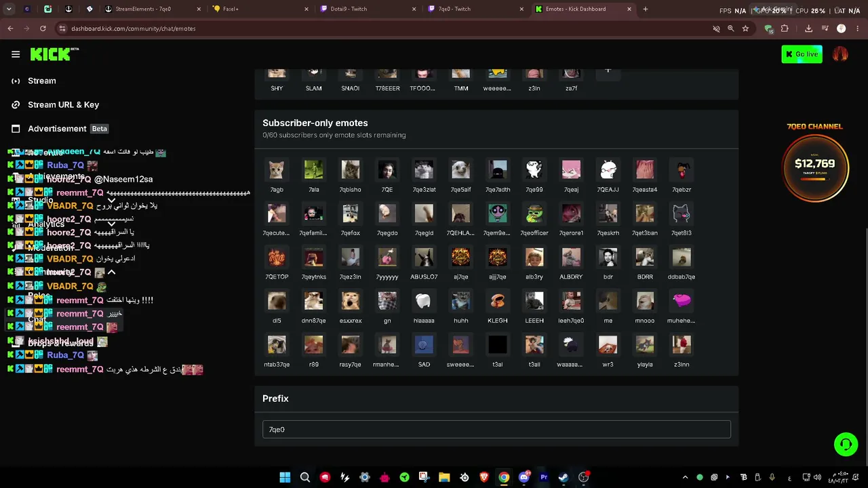Click the emote Prefix input field

pos(496,430)
